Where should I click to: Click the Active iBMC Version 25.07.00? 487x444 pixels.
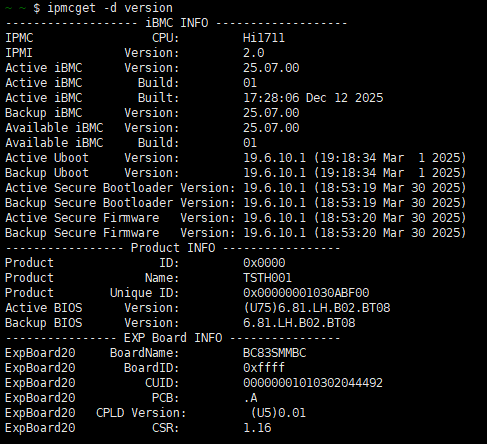pyautogui.click(x=271, y=68)
